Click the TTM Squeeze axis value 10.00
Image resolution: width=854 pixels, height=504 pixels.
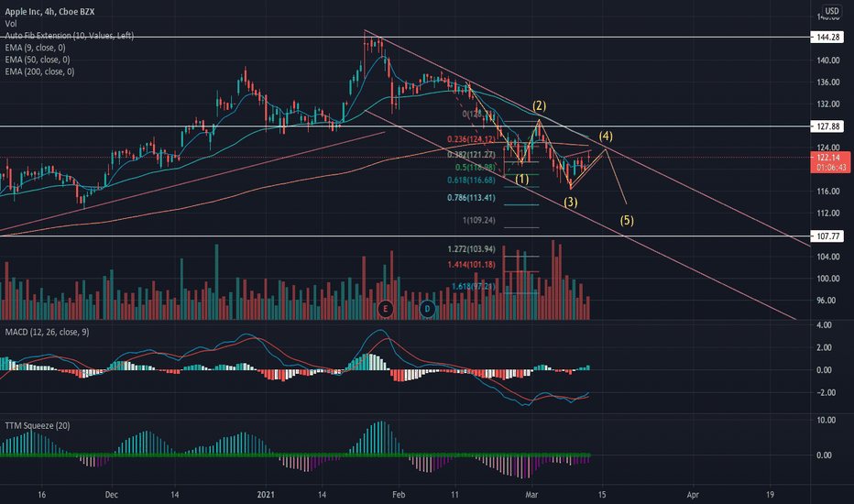[x=826, y=420]
